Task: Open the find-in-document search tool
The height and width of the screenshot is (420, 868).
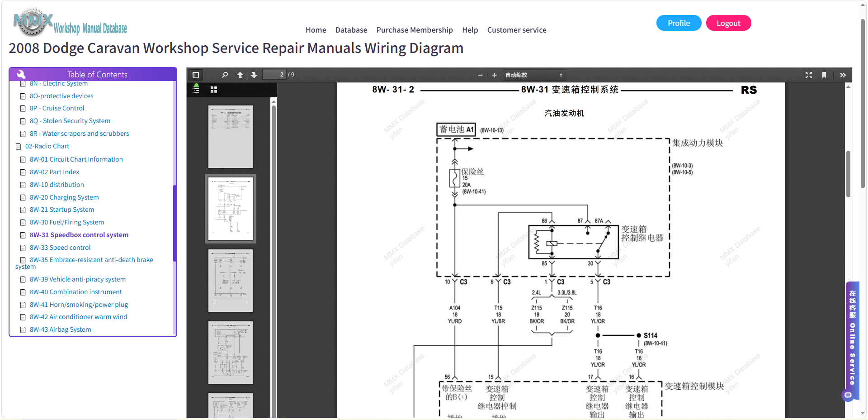Action: pos(225,75)
